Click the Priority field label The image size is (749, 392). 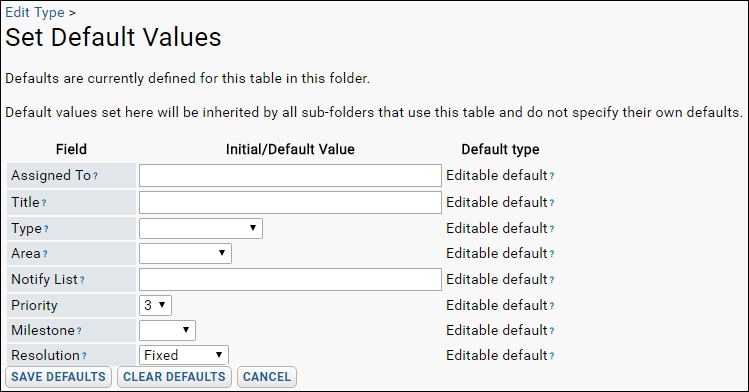pos(34,306)
